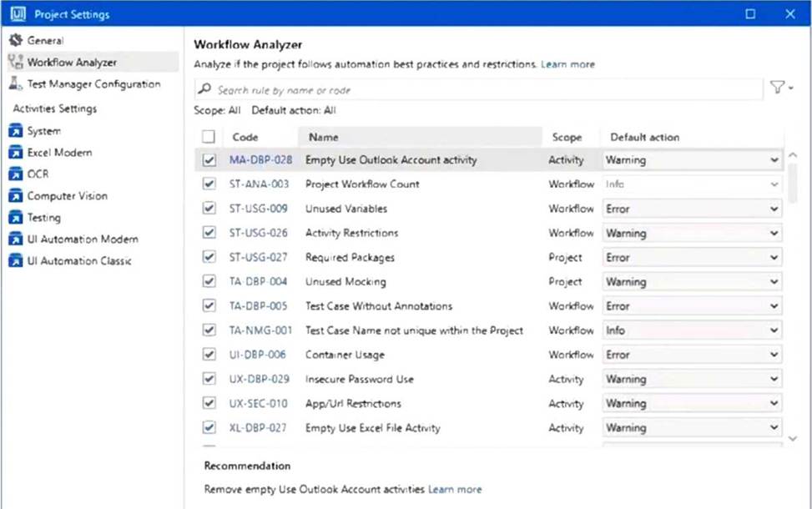Open Test Manager Configuration settings
Viewport: 812px width, 509px height.
(93, 84)
